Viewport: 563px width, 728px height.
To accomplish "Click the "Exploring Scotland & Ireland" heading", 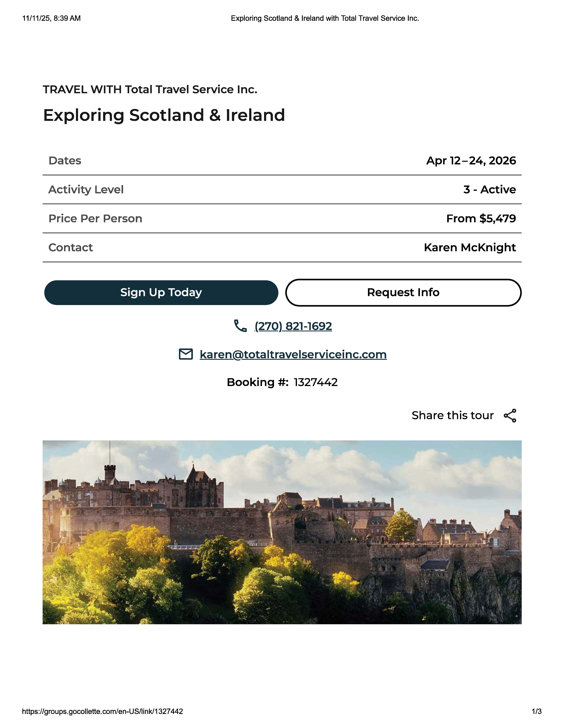I will click(x=164, y=115).
